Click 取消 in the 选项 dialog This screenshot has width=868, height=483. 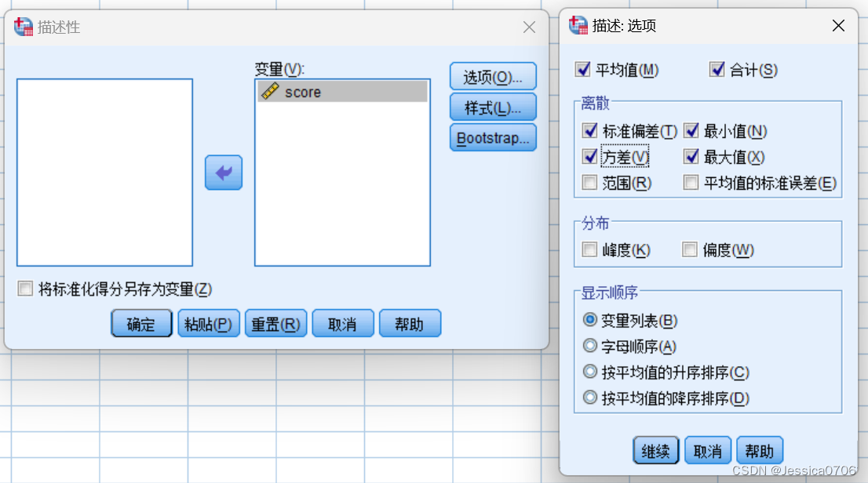708,450
